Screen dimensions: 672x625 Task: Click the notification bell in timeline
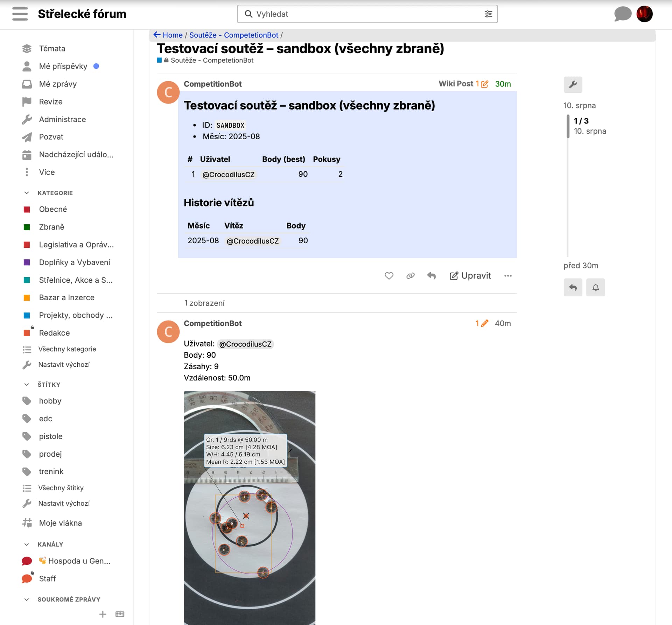click(x=595, y=287)
